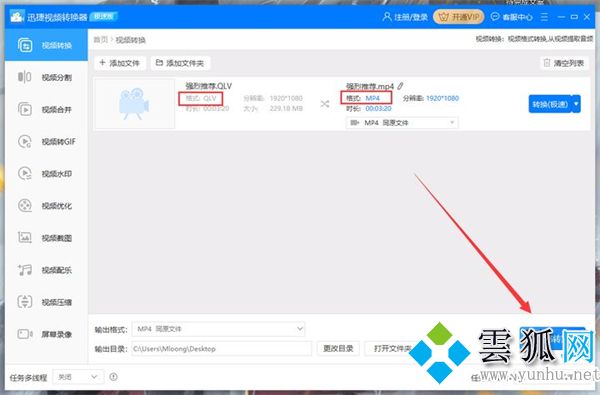600x395 pixels.
Task: Open the hamburger menu in title bar
Action: (x=544, y=17)
